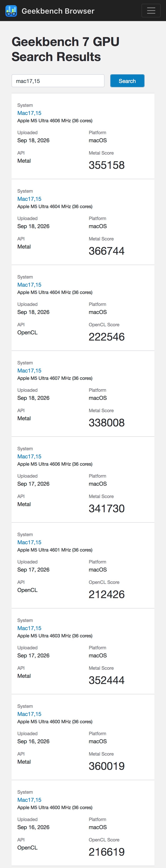Viewport: 166px width, 868px height.
Task: Select the OpenCL score 216619
Action: pos(107,852)
